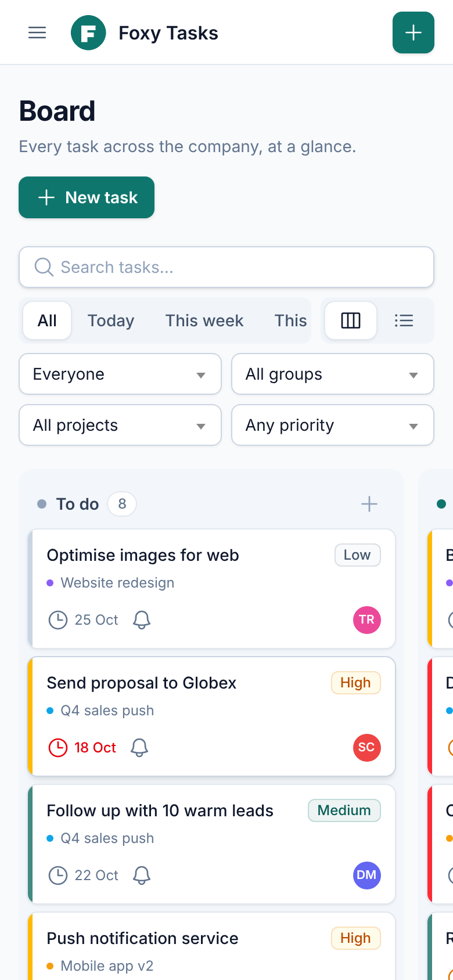Add a card with To do column plus
453x980 pixels.
tap(369, 504)
